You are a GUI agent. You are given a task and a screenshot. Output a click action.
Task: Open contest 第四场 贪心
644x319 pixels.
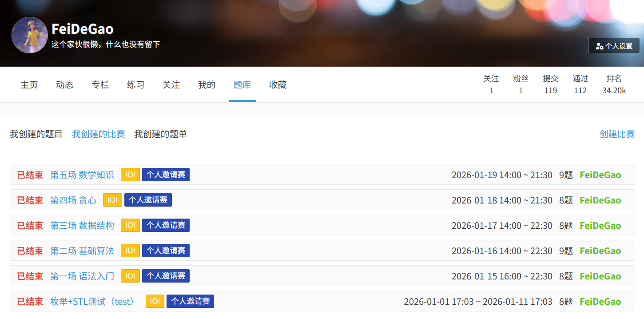click(73, 200)
